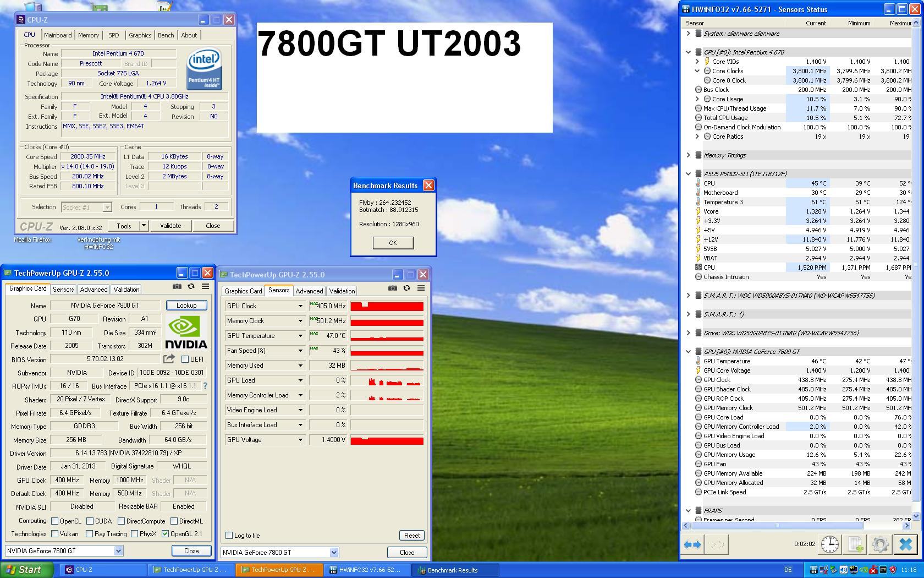Switch to CPU-Z Memory tab
This screenshot has height=578, width=924.
(x=89, y=35)
